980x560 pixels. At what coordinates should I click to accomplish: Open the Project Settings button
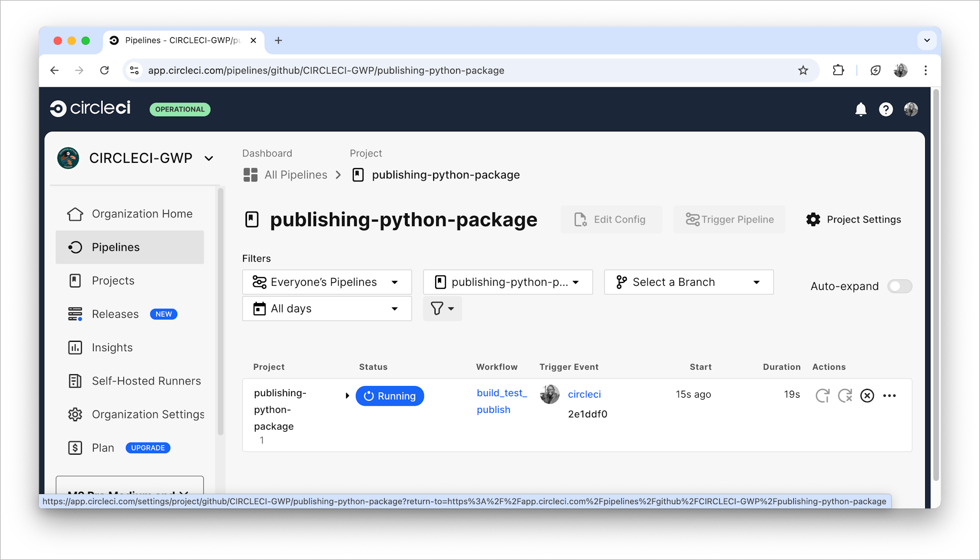[x=853, y=219]
